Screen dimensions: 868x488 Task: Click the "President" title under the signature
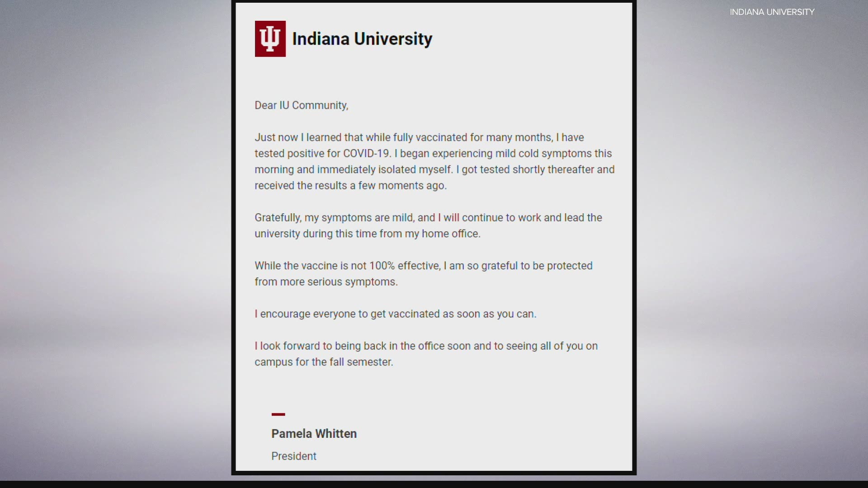294,456
